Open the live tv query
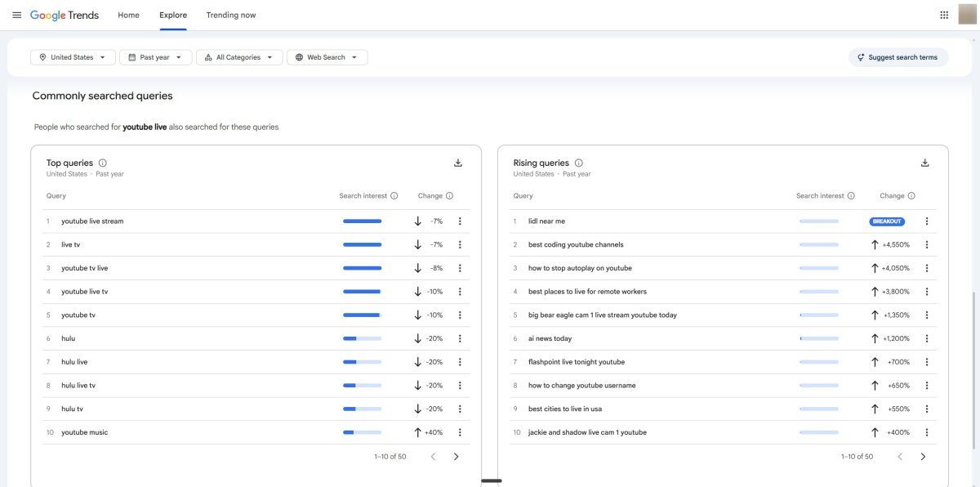The height and width of the screenshot is (487, 980). (x=71, y=244)
